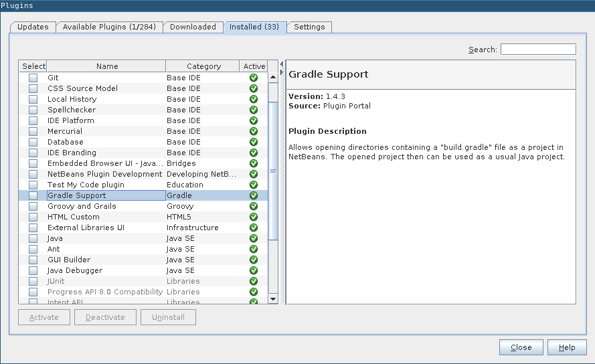
Task: Click the active status icon for JUnit
Action: tap(254, 281)
